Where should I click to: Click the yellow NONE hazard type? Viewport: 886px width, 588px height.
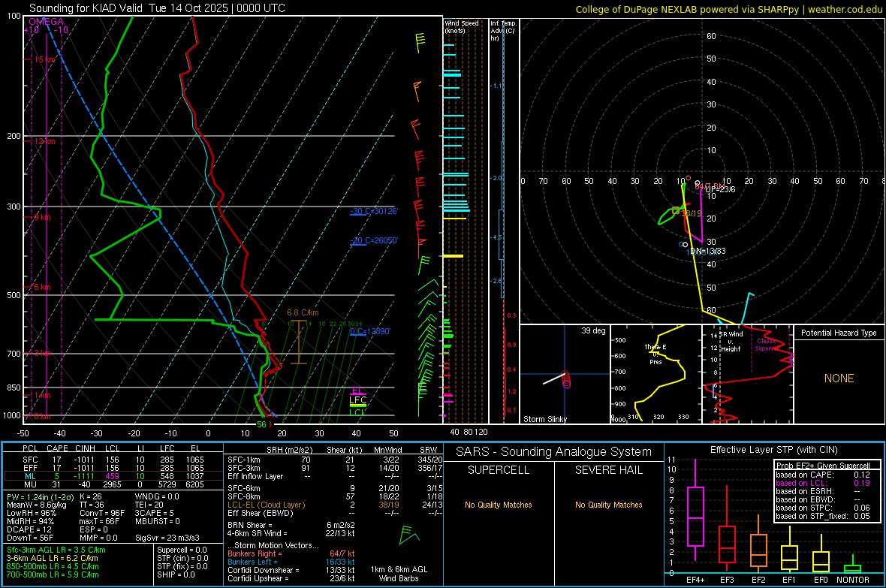839,378
